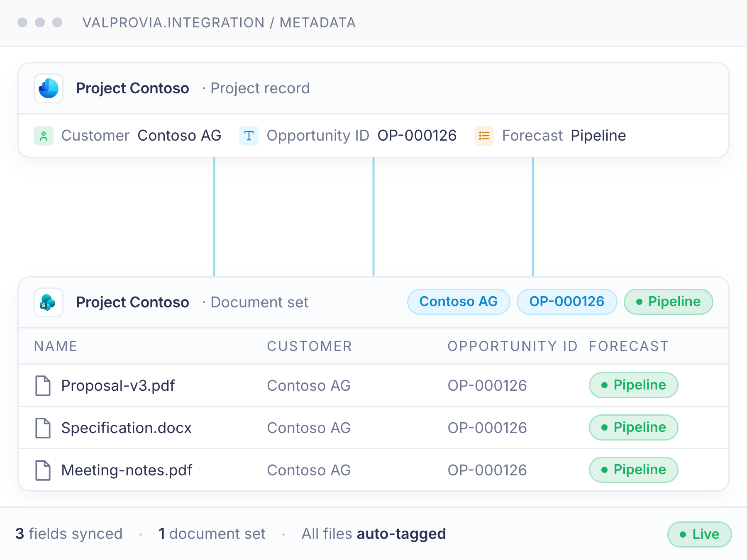The height and width of the screenshot is (560, 747).
Task: Click the green Customer person icon
Action: [x=44, y=136]
